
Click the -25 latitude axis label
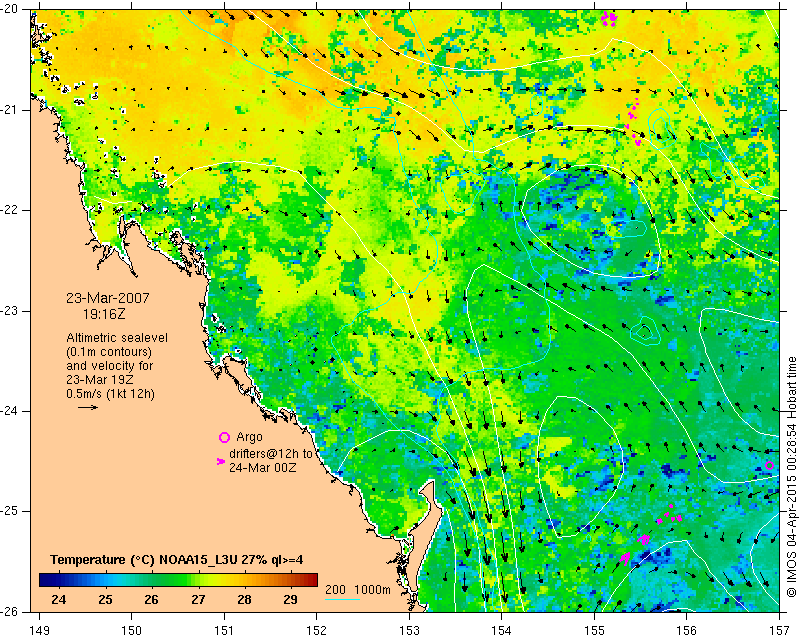click(x=10, y=511)
